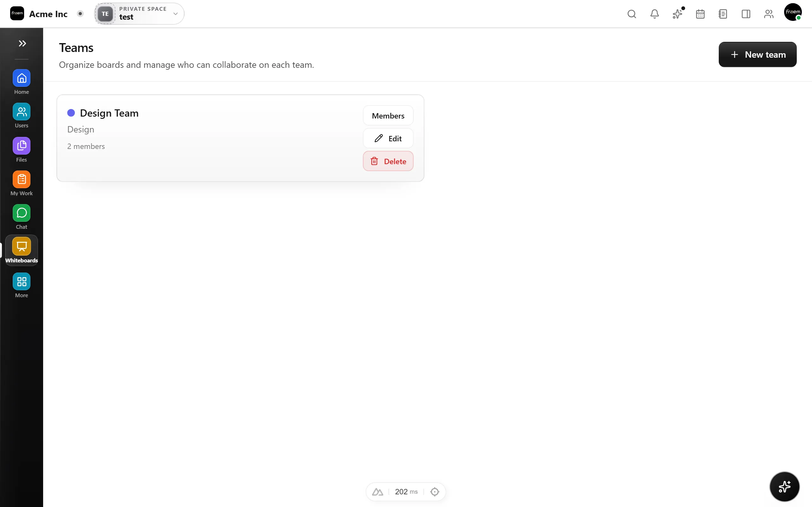Open My Work in sidebar
This screenshot has width=812, height=507.
coord(22,183)
